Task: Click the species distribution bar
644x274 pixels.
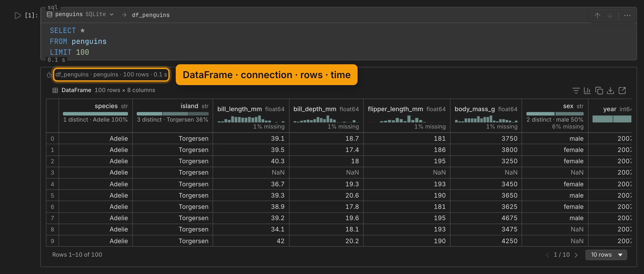Action: point(95,114)
